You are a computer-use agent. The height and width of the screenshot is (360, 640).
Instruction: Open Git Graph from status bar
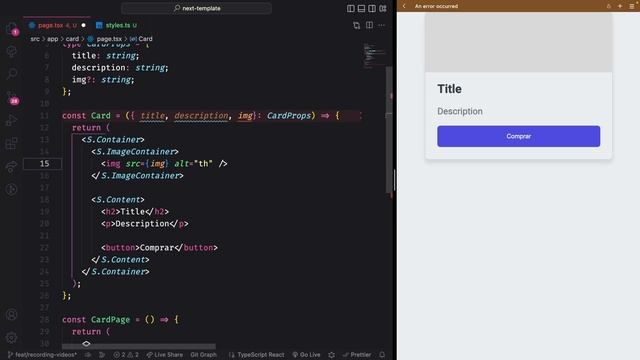(203, 355)
